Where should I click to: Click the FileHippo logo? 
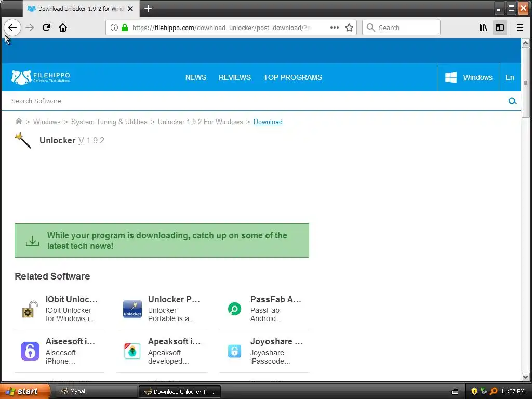point(41,77)
